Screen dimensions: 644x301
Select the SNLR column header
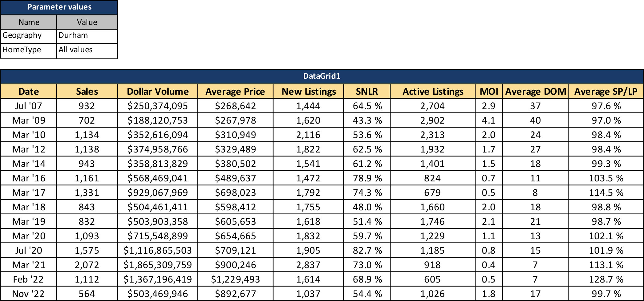(367, 91)
